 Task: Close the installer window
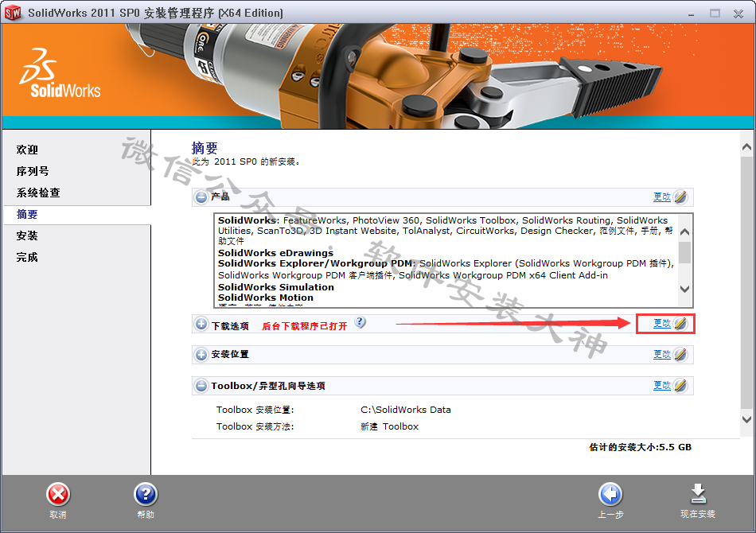click(738, 14)
